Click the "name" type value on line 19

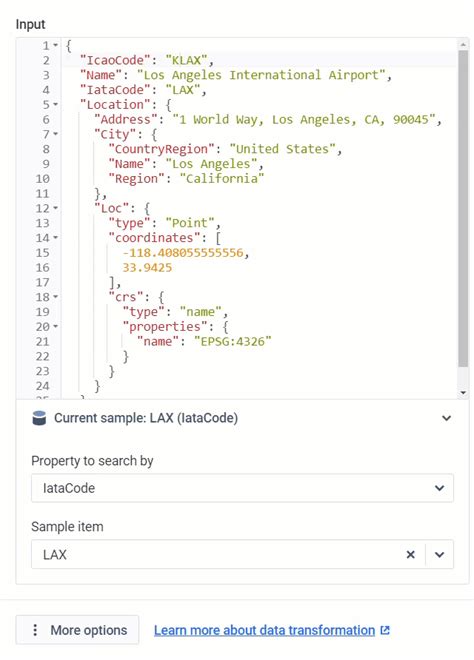[x=200, y=312]
